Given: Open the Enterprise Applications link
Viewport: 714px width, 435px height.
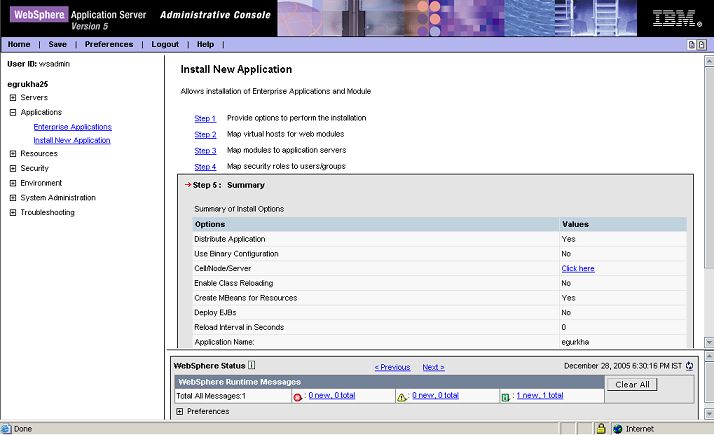Looking at the screenshot, I should tap(72, 127).
